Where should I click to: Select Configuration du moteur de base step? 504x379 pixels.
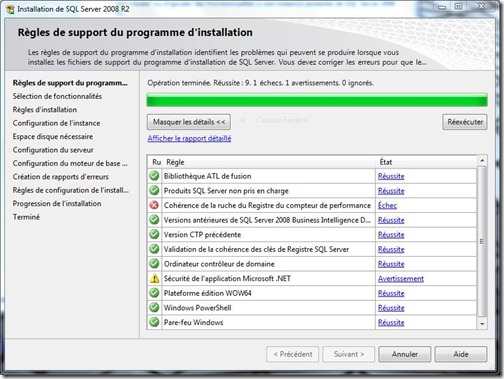(70, 163)
